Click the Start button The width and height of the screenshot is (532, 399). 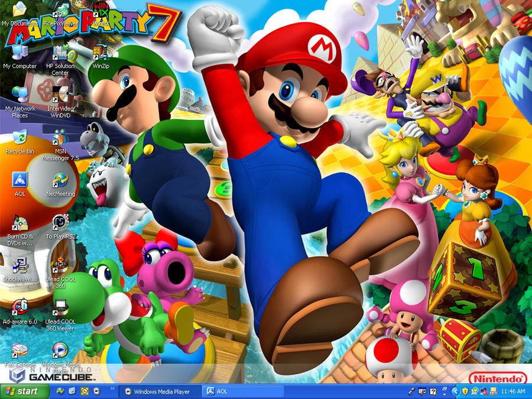pyautogui.click(x=24, y=391)
